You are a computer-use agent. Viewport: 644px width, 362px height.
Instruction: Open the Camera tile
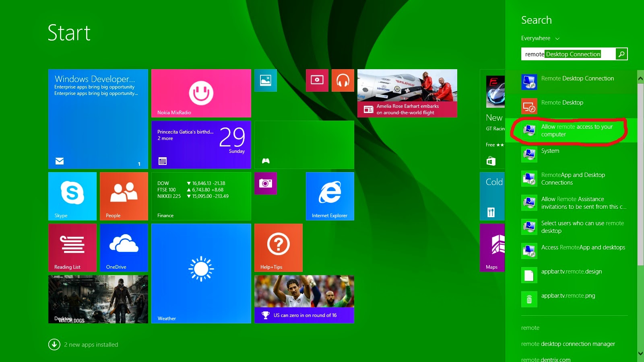pyautogui.click(x=266, y=183)
